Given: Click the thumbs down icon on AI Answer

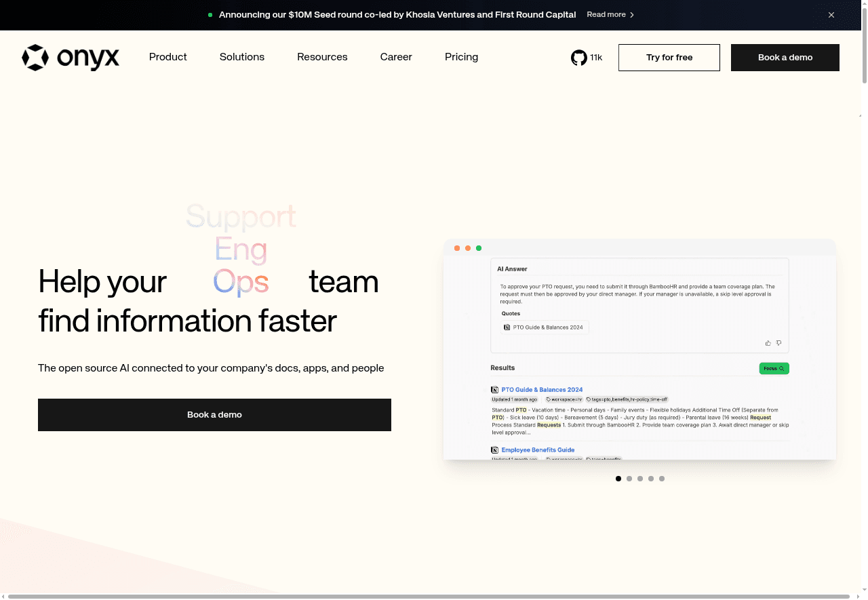Looking at the screenshot, I should tap(778, 343).
